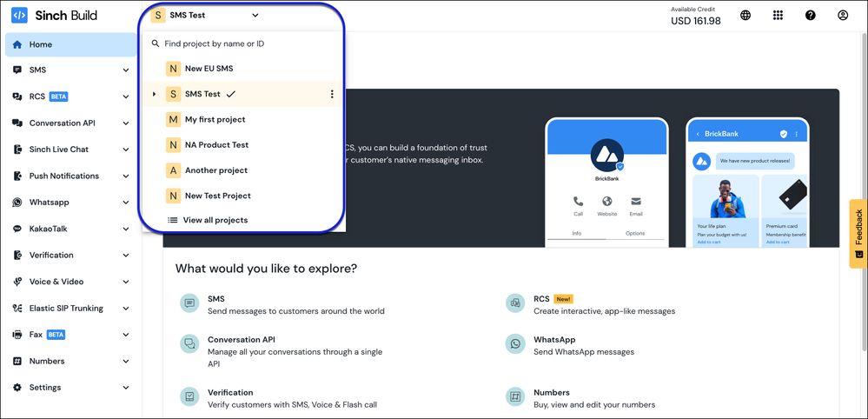
Task: Click the Settings gear sidebar icon
Action: pyautogui.click(x=17, y=388)
